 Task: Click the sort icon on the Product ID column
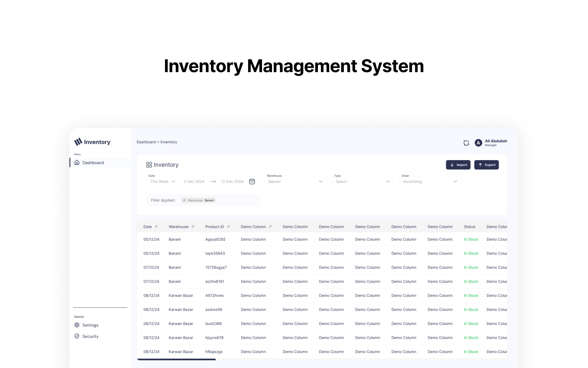coord(228,226)
